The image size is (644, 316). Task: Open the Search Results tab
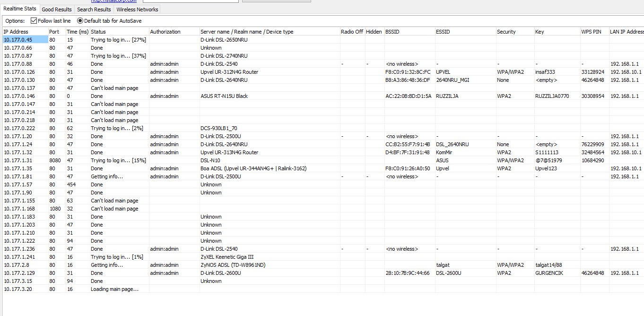coord(94,9)
